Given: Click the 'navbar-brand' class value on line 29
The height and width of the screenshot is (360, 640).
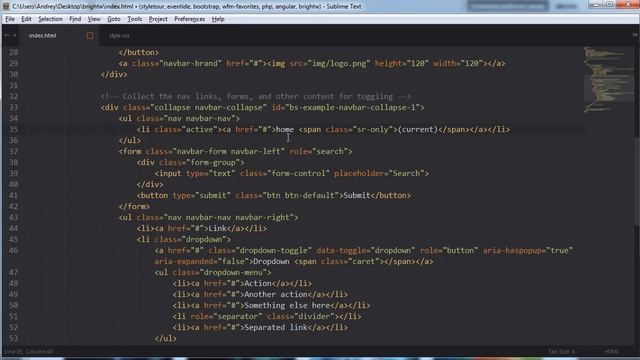Looking at the screenshot, I should [191, 63].
